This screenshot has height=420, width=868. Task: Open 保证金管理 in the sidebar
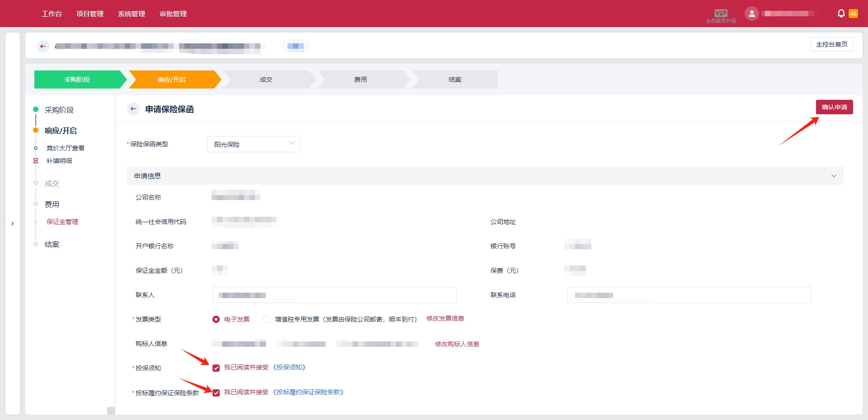62,222
